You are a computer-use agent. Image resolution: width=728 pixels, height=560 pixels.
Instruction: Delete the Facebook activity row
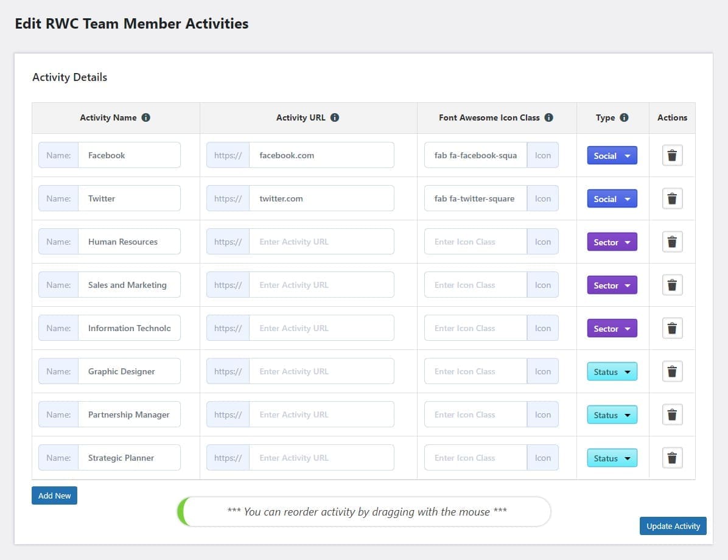pyautogui.click(x=672, y=155)
